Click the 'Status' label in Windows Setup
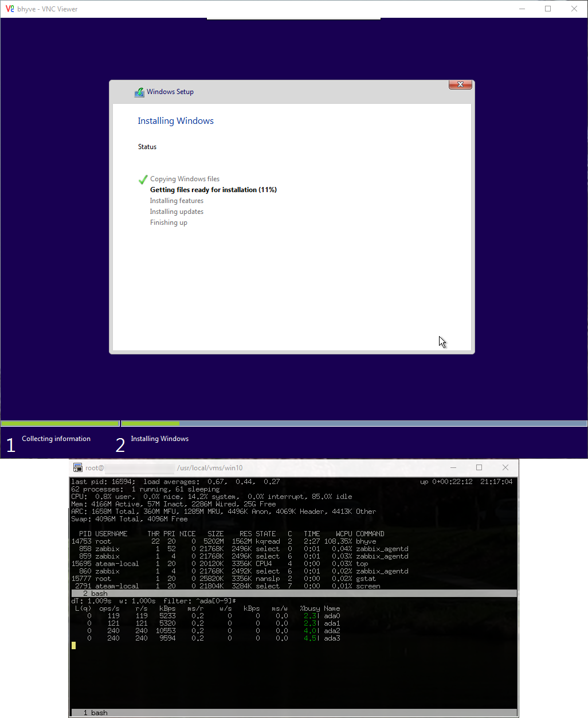This screenshot has width=588, height=718. 147,147
